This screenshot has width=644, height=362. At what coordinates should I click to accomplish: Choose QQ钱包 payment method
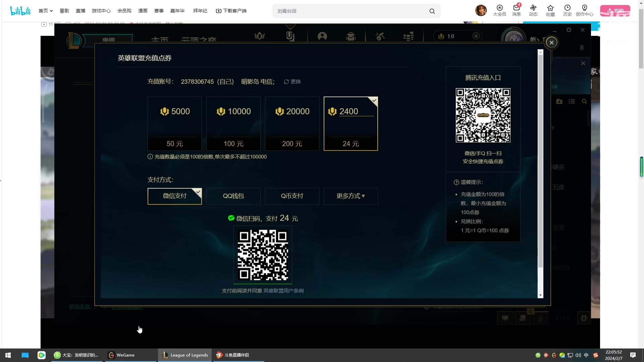pyautogui.click(x=233, y=196)
